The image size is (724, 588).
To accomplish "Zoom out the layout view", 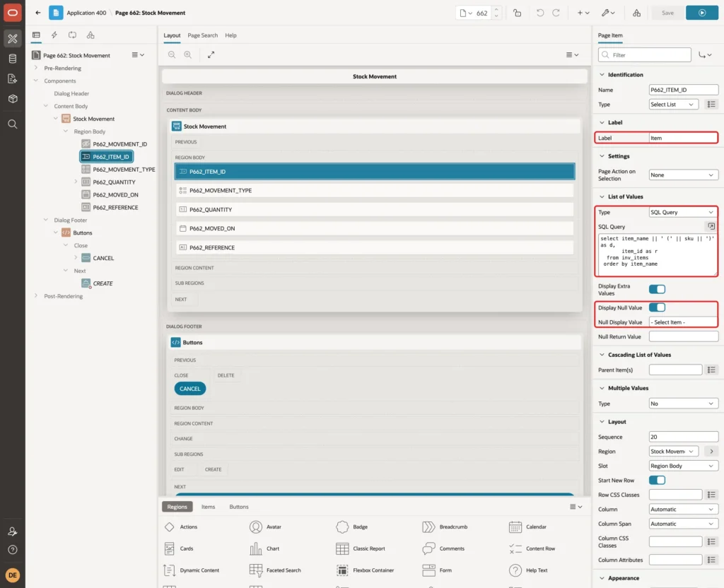I will pyautogui.click(x=172, y=55).
